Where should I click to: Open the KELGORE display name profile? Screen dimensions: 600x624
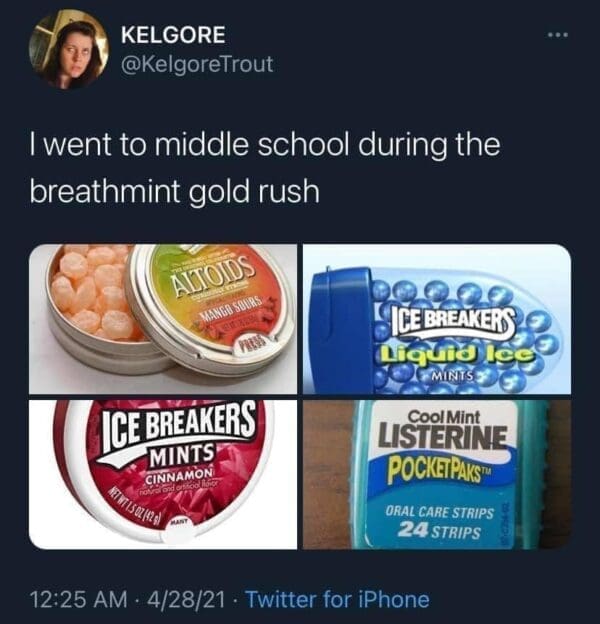tap(173, 35)
